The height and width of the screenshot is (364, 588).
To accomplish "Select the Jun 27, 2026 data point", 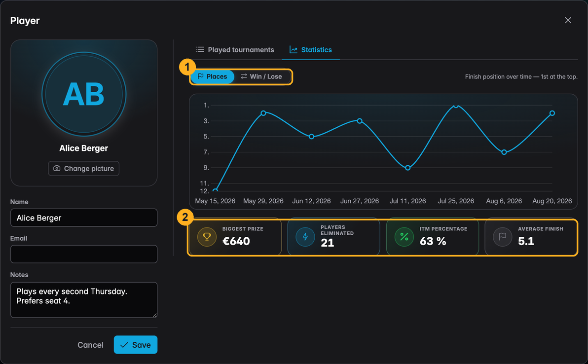I will coord(360,121).
